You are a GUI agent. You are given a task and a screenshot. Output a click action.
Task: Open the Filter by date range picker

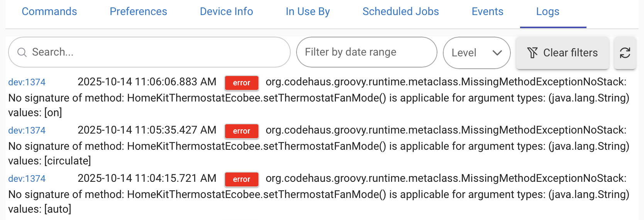pyautogui.click(x=366, y=52)
